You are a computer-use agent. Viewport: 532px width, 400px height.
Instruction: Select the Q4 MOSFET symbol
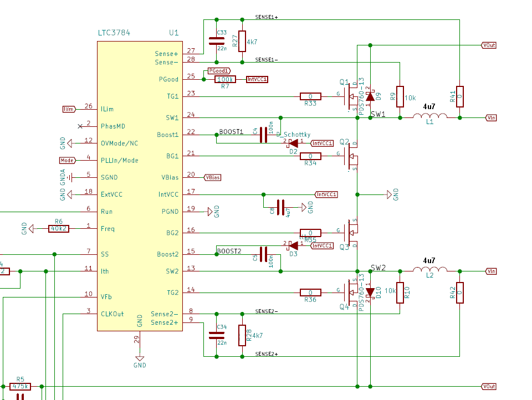click(x=350, y=293)
